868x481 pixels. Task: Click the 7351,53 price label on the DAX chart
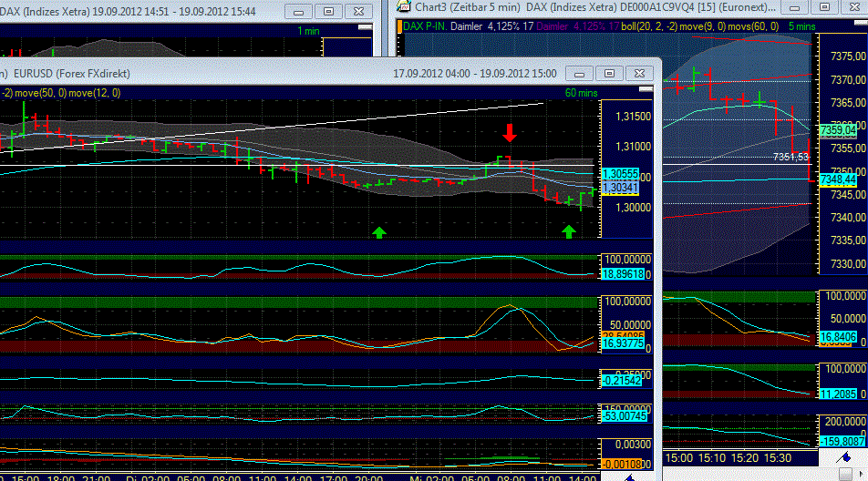(791, 157)
